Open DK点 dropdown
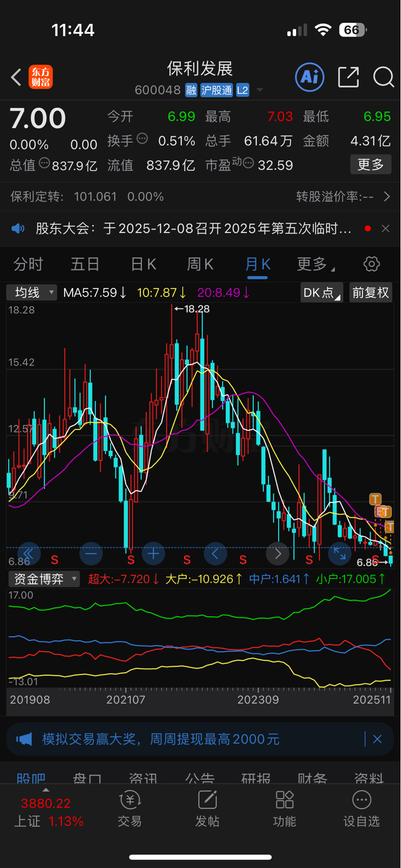This screenshot has height=868, width=401. coord(322,292)
